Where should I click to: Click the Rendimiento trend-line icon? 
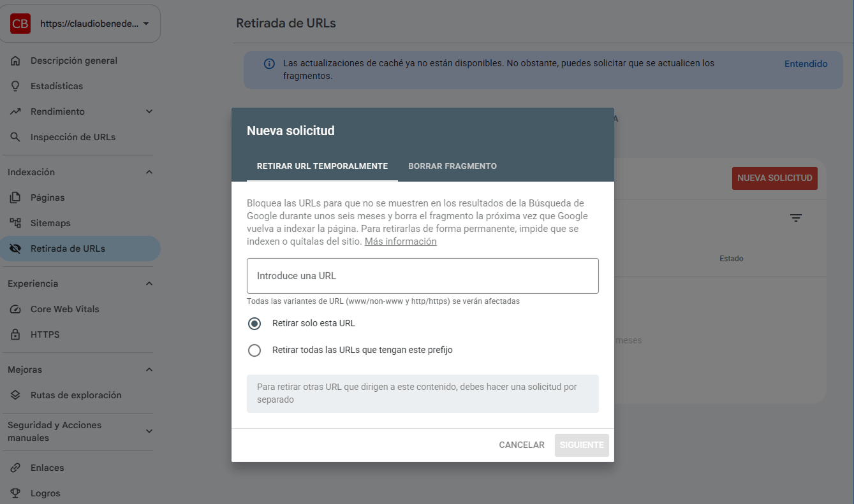[x=16, y=112]
